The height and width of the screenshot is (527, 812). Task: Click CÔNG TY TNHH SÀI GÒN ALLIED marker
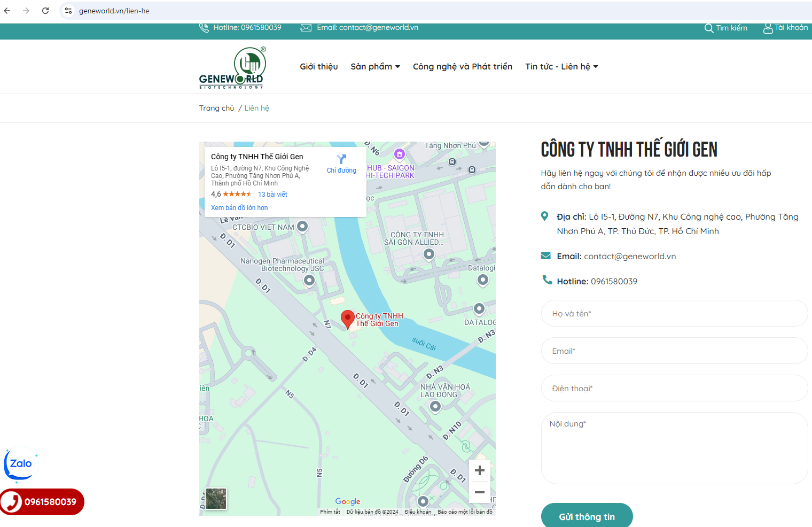pyautogui.click(x=429, y=254)
